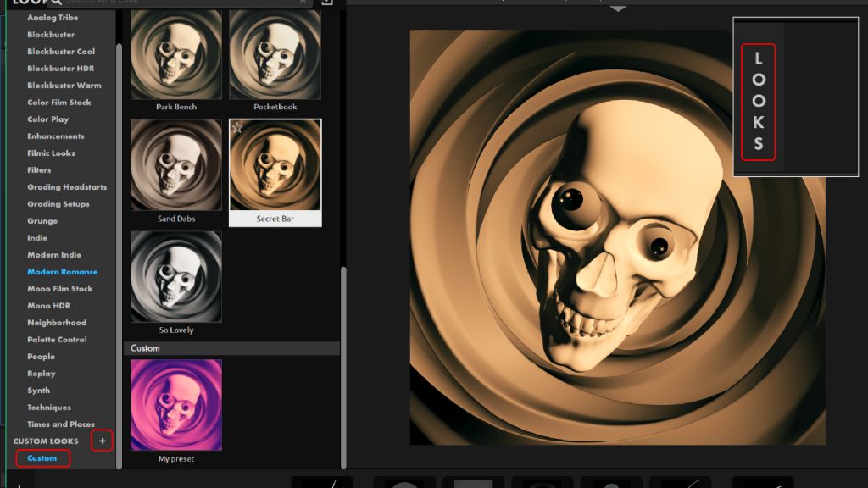Apply the My preset custom look
The image size is (868, 488).
tap(176, 405)
